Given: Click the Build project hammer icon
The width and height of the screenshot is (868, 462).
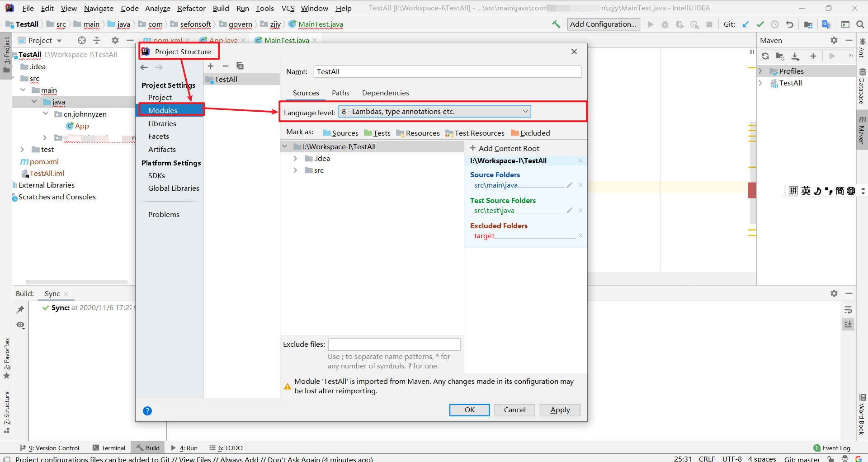Looking at the screenshot, I should coord(556,24).
